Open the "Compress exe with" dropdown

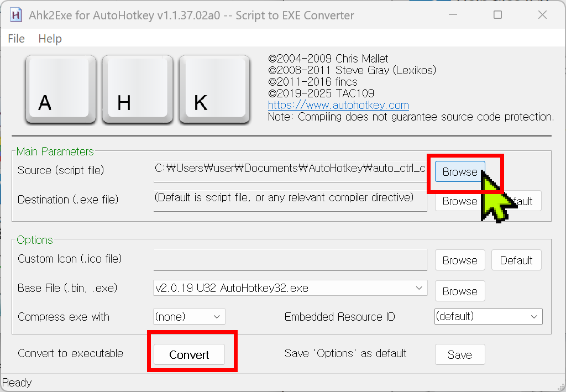point(189,317)
